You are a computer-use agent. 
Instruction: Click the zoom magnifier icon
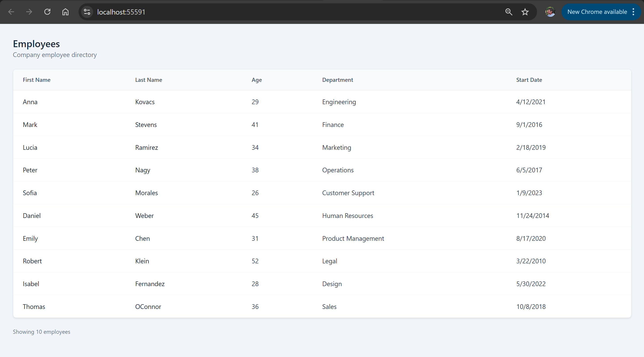(x=508, y=12)
